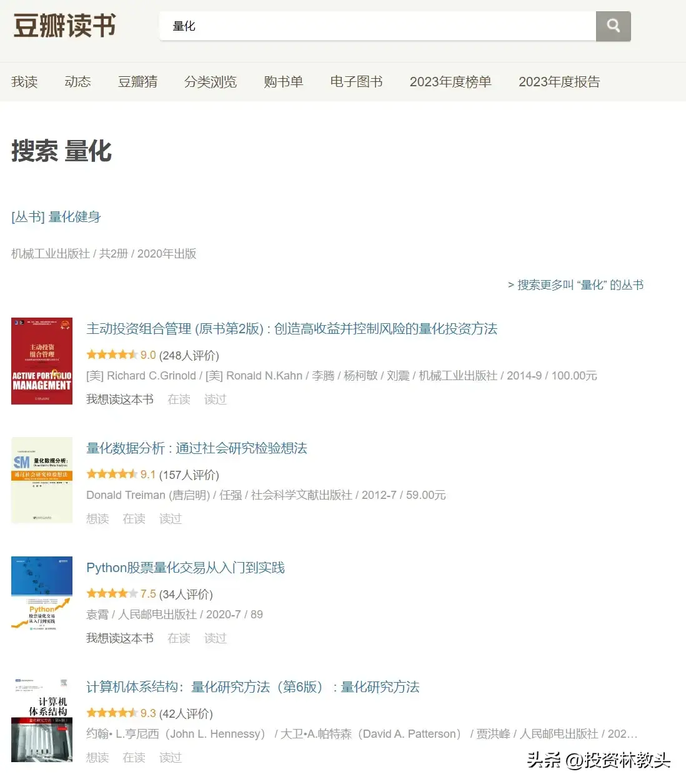Open the 2023年度榜单 page
Screen dimensions: 686x784
[x=450, y=82]
